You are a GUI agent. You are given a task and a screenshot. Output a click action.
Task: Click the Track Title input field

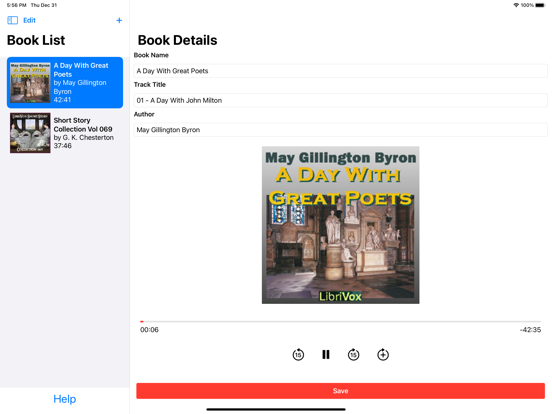tap(340, 100)
